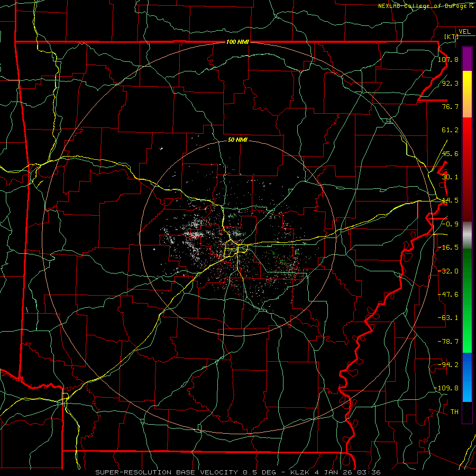Click the 92.3 velocity scale value

click(450, 83)
